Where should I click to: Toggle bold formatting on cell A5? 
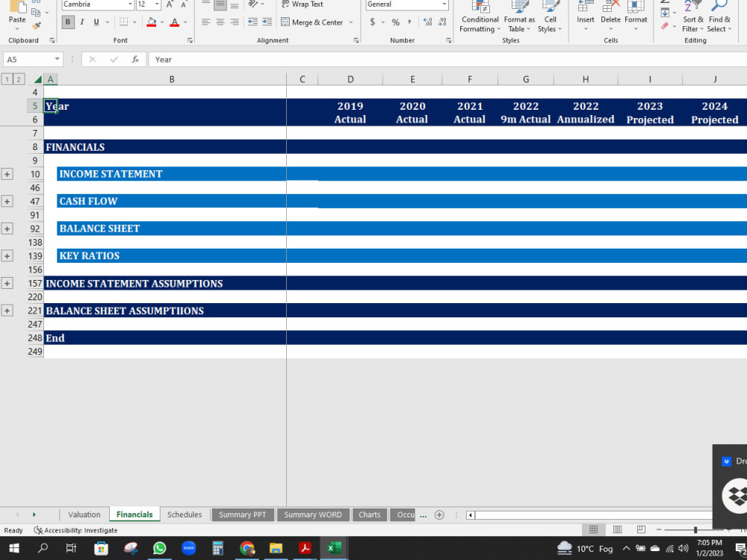[66, 22]
